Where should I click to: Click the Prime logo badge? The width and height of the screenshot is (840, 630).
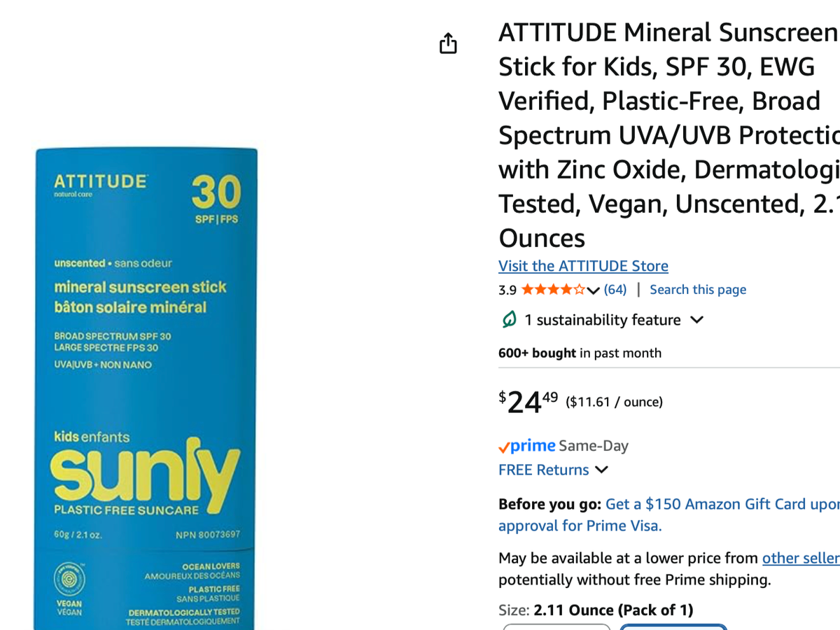527,446
